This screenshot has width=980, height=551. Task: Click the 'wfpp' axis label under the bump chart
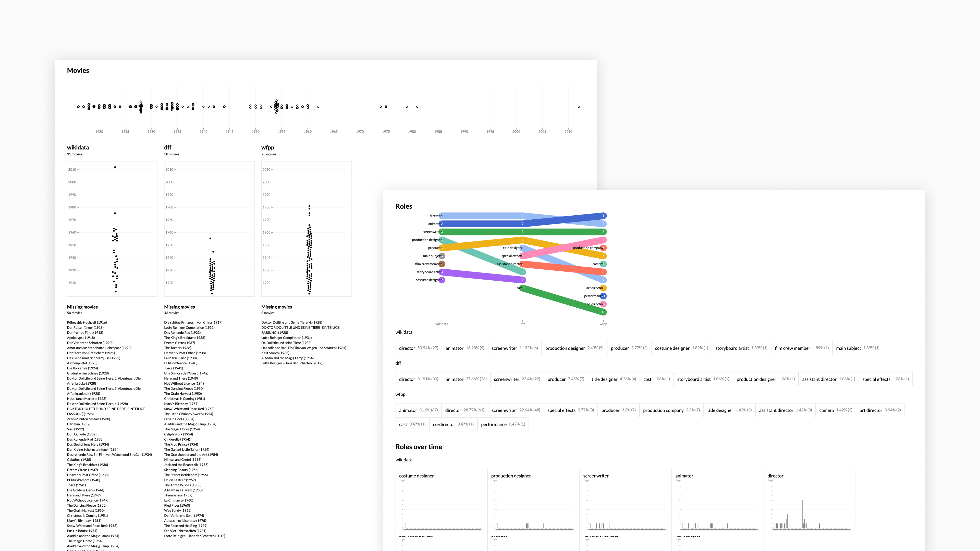[603, 324]
